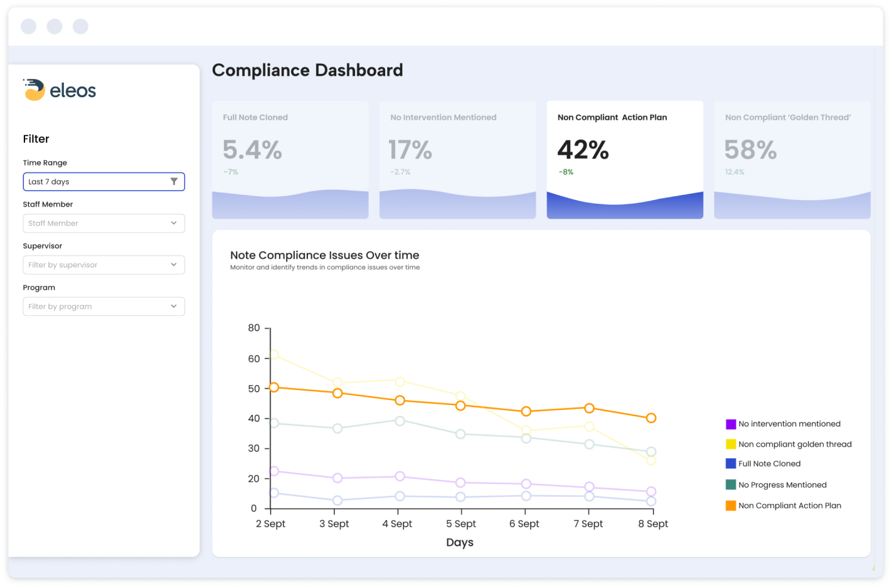This screenshot has width=892, height=588.
Task: Select the Full Note Cloned 5.4% card
Action: [290, 160]
